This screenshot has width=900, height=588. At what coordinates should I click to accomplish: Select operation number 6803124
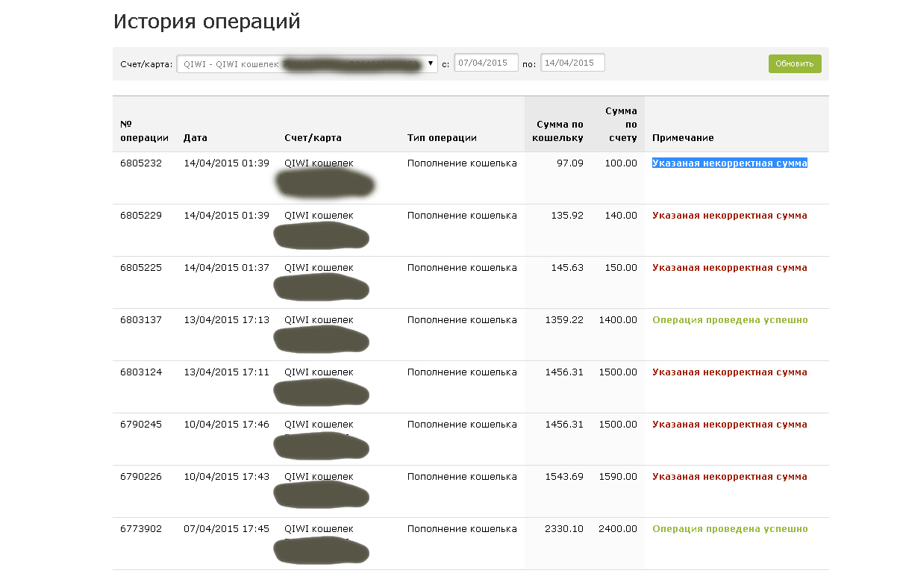(141, 372)
